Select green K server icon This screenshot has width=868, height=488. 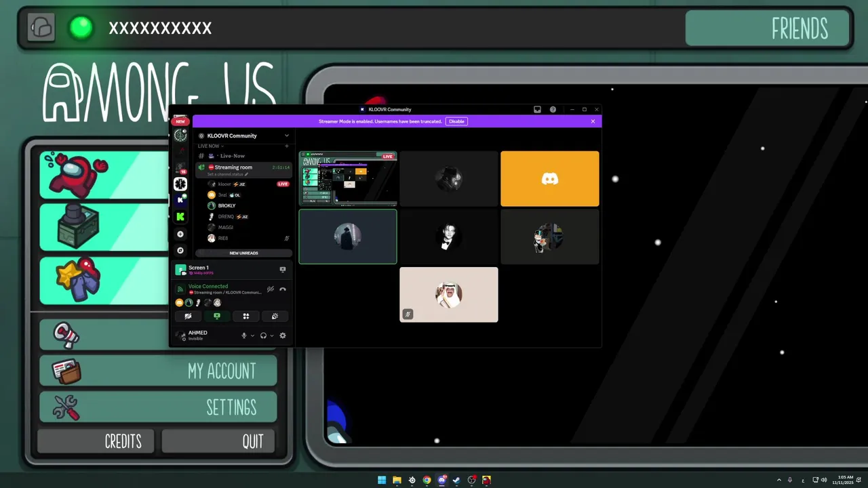(180, 217)
